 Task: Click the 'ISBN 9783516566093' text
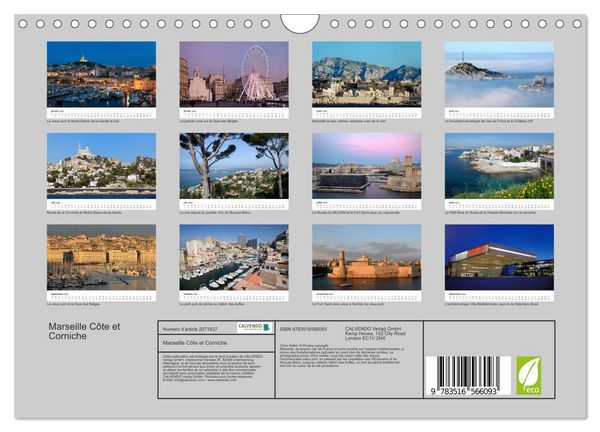tap(303, 329)
